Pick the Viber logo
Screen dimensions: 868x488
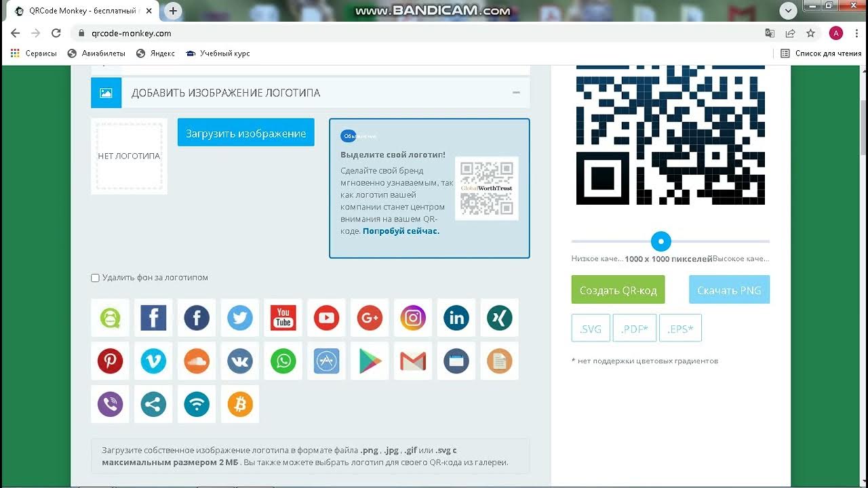coord(110,405)
